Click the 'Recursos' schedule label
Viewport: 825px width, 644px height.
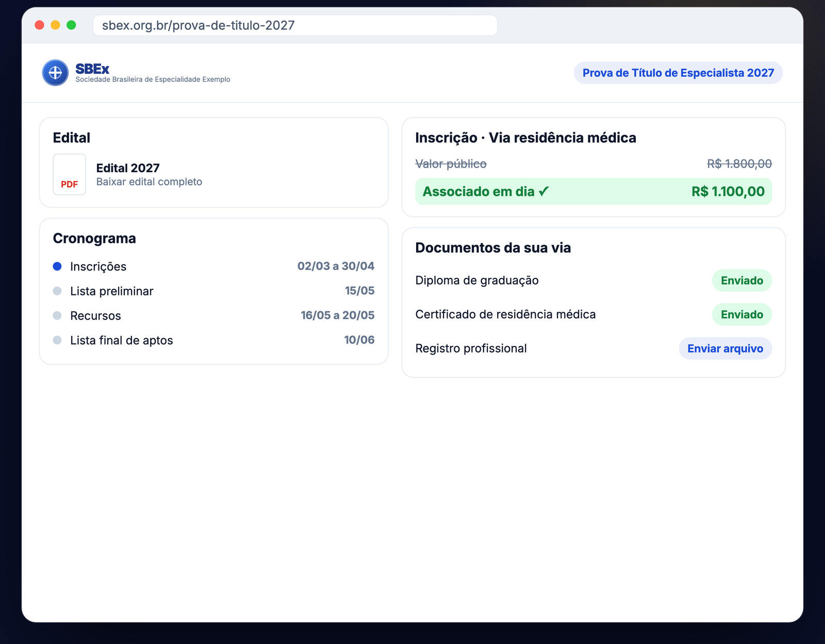[x=95, y=316]
